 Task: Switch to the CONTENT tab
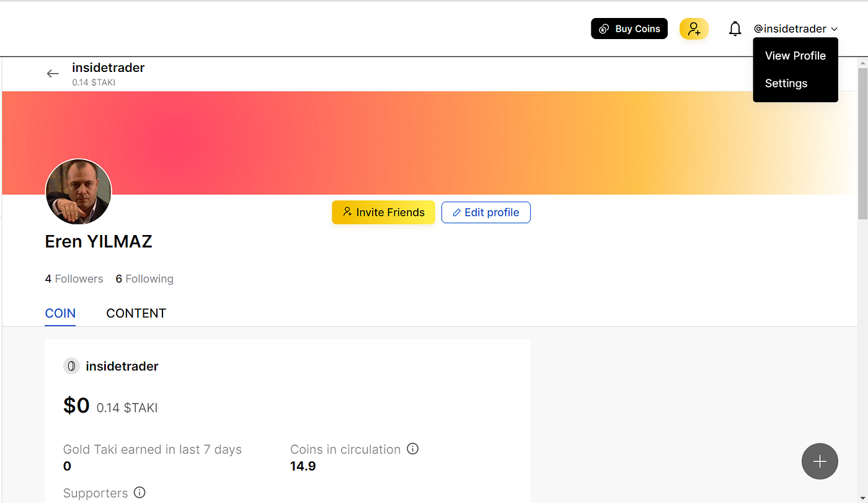coord(136,313)
